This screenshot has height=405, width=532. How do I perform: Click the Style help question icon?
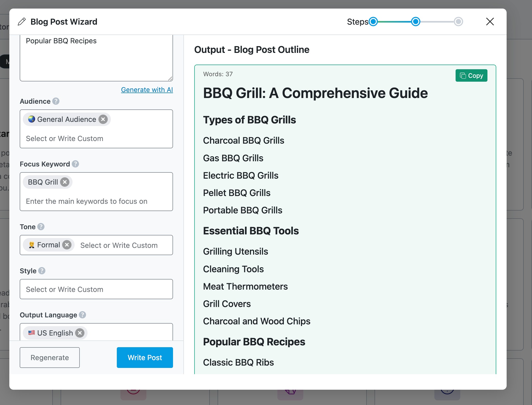(x=42, y=271)
